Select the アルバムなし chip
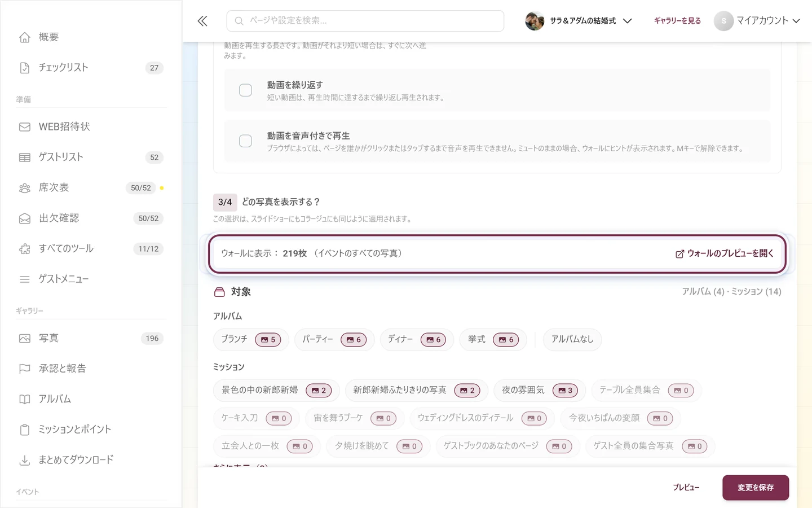812x508 pixels. coord(572,339)
